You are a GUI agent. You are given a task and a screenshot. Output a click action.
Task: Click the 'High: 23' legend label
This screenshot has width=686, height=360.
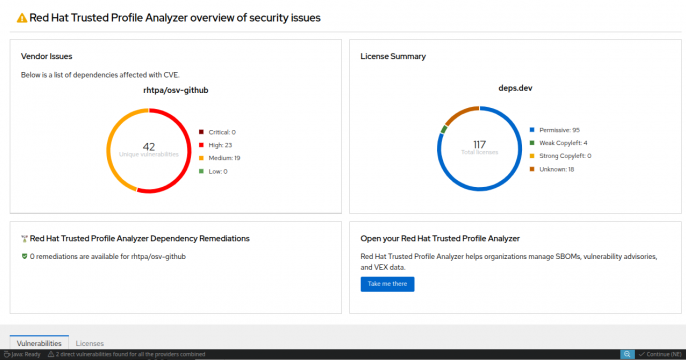coord(220,145)
